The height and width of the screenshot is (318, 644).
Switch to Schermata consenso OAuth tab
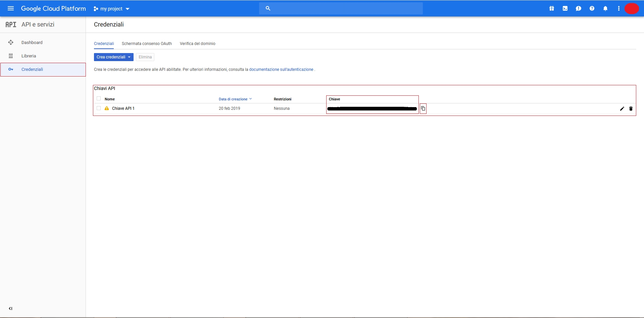coord(147,44)
